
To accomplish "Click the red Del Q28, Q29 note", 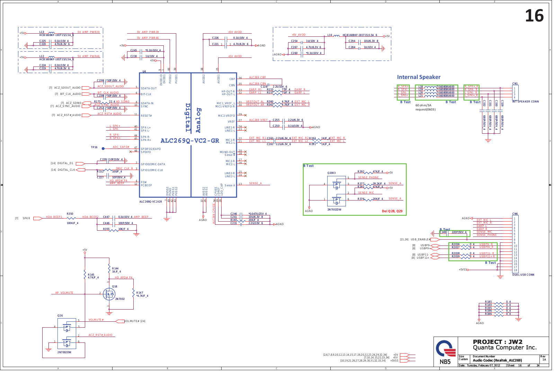I will [x=392, y=211].
